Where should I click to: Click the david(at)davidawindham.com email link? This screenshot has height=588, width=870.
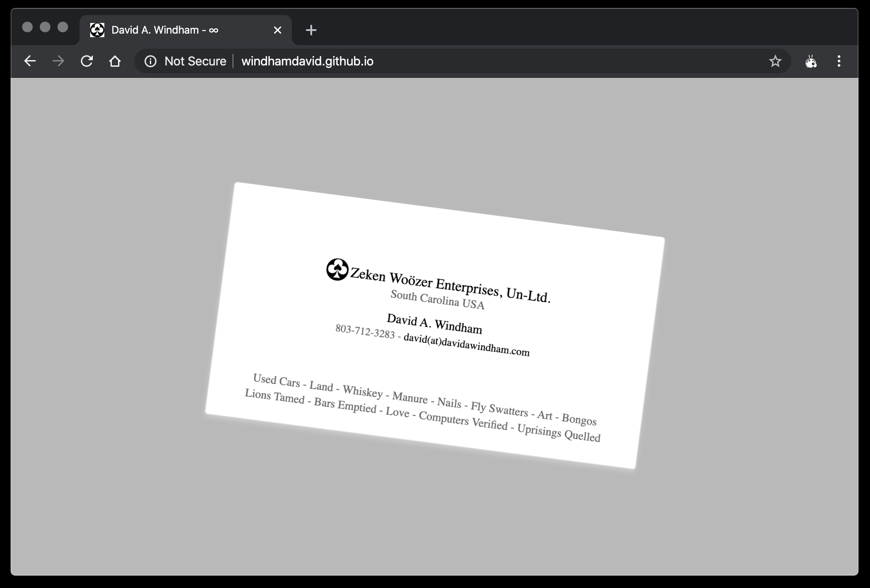coord(466,345)
